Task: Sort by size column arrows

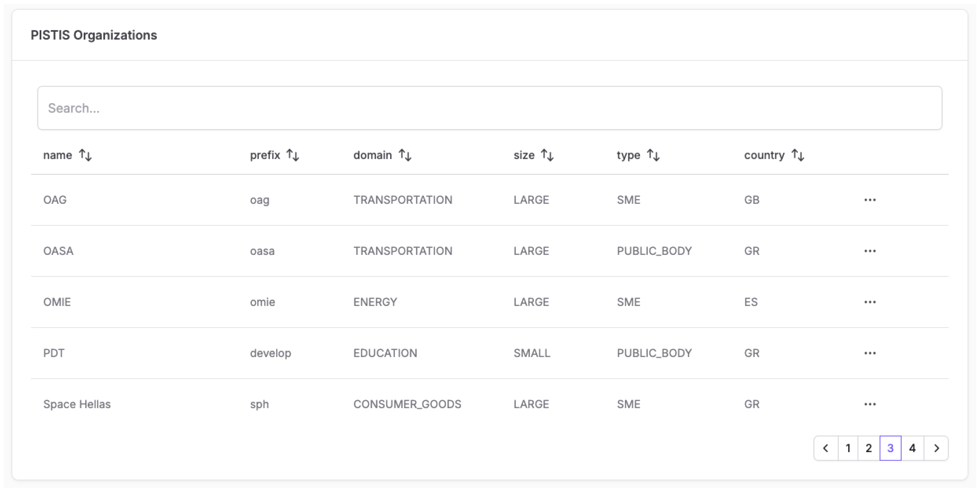Action: [547, 155]
